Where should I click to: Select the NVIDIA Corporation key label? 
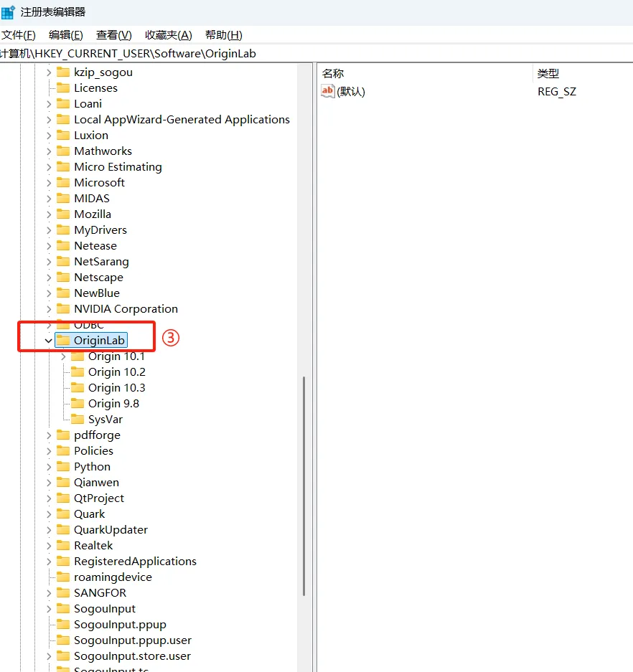[x=126, y=309]
